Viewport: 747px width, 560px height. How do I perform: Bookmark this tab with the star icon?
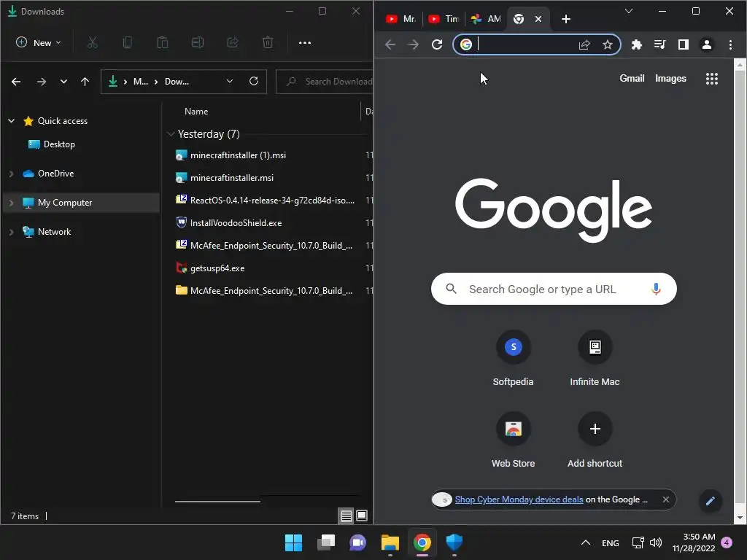(x=608, y=44)
